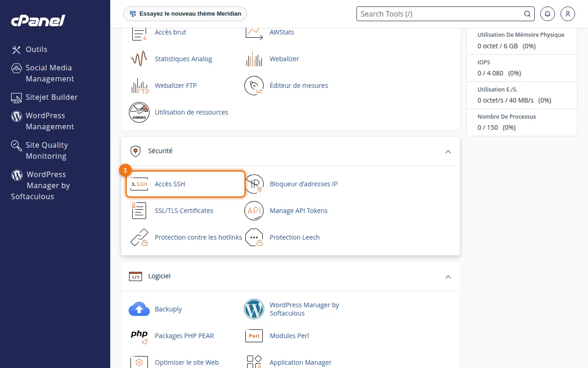Click the Éditeur de mesures icon
This screenshot has width=588, height=368.
pos(254,86)
